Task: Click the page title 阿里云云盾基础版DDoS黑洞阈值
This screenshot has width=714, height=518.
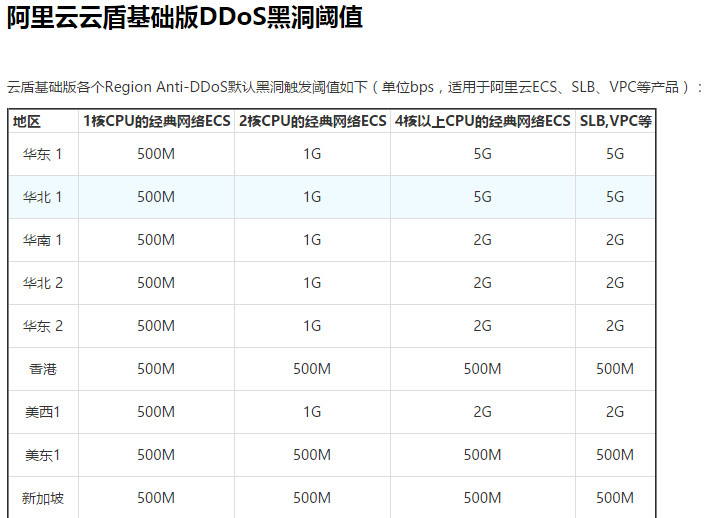Action: pos(184,17)
